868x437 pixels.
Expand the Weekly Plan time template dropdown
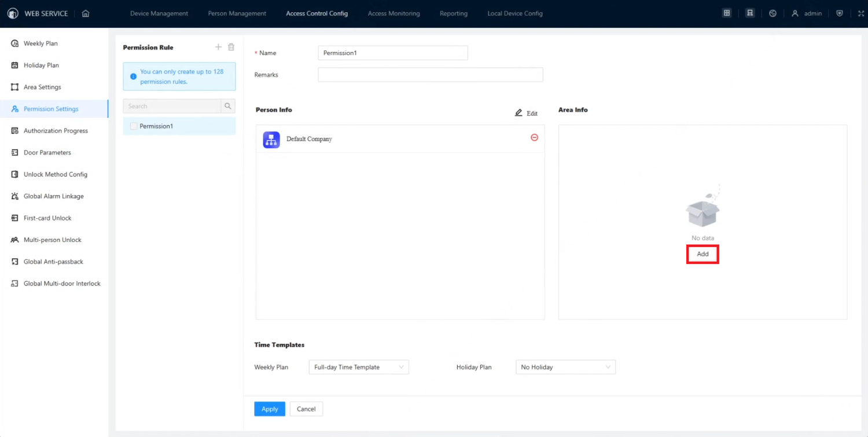[359, 367]
